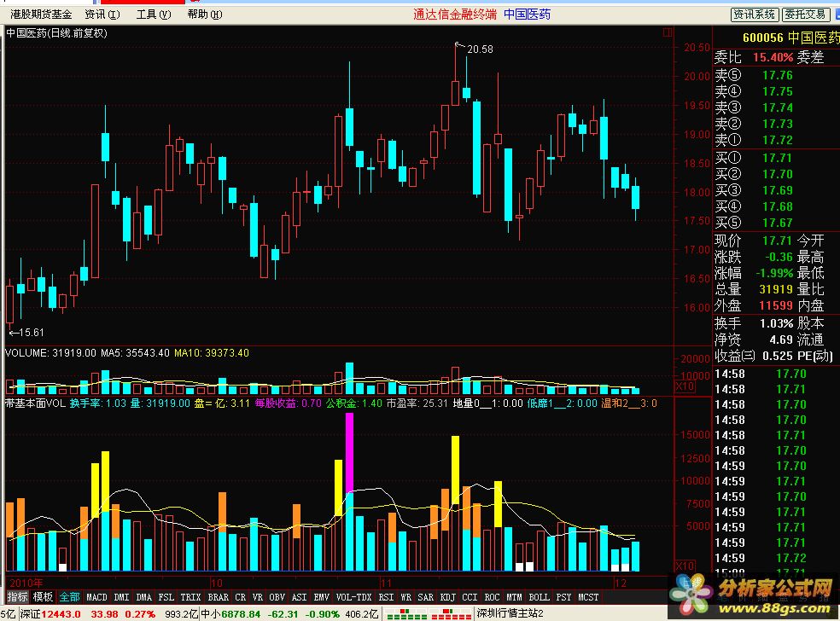Switch to the KDJ indicator

[448, 597]
